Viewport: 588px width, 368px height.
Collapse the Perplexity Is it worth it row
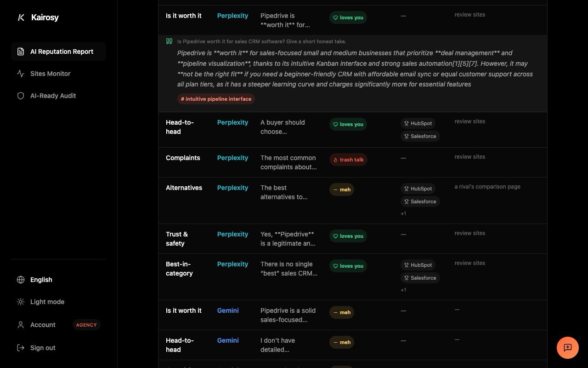point(353,20)
